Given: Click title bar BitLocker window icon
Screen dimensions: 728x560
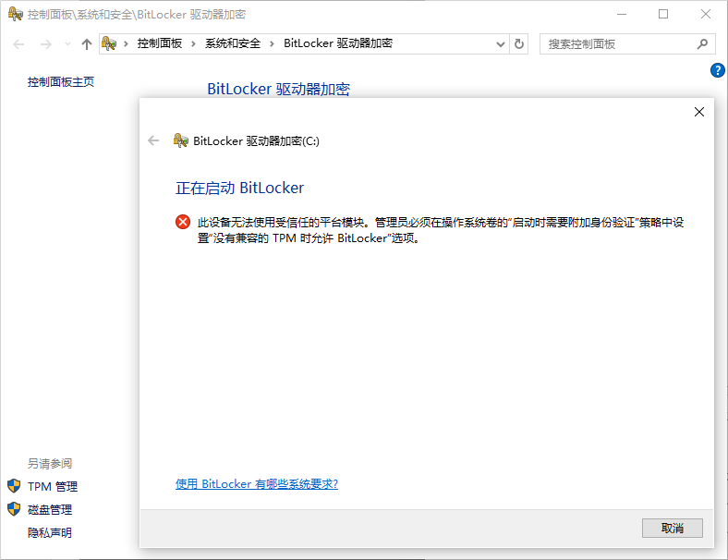Looking at the screenshot, I should click(16, 15).
